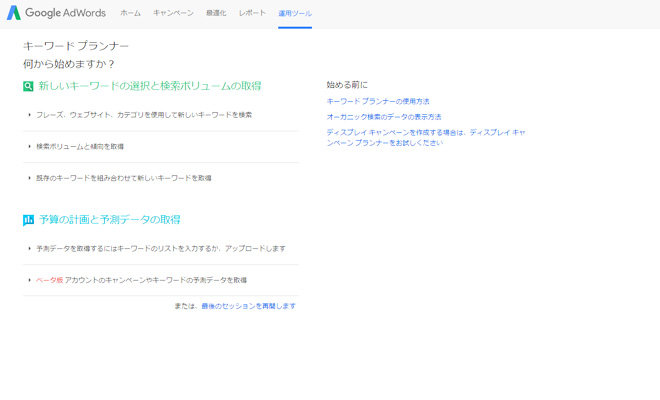The width and height of the screenshot is (660, 400).
Task: Expand フレーズ、ウェブサイト、カテゴリ keyword search option
Action: point(144,115)
